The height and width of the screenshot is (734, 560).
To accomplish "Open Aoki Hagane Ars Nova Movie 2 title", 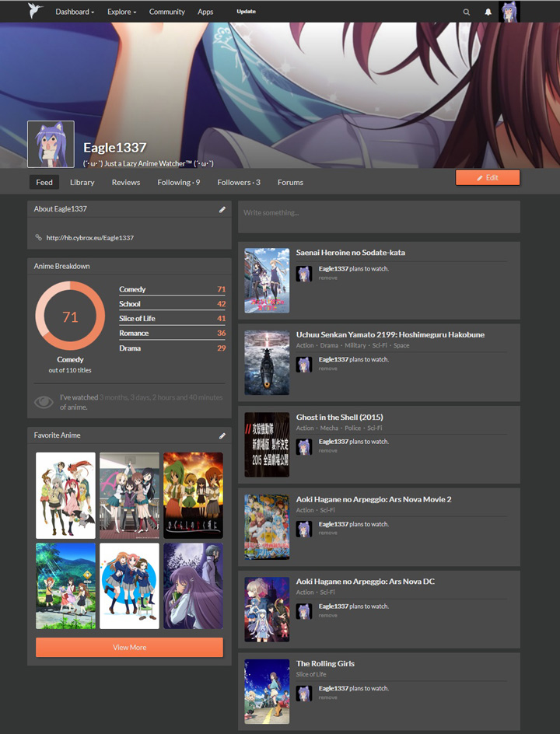I will (x=373, y=499).
